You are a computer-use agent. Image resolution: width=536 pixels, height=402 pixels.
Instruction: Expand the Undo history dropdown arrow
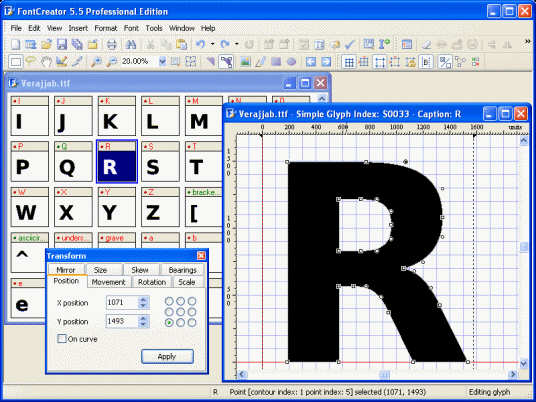point(212,44)
